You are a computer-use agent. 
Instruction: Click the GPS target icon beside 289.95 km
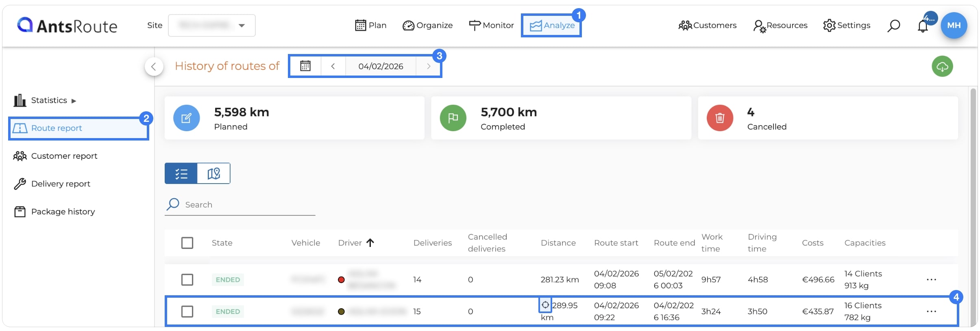[545, 305]
